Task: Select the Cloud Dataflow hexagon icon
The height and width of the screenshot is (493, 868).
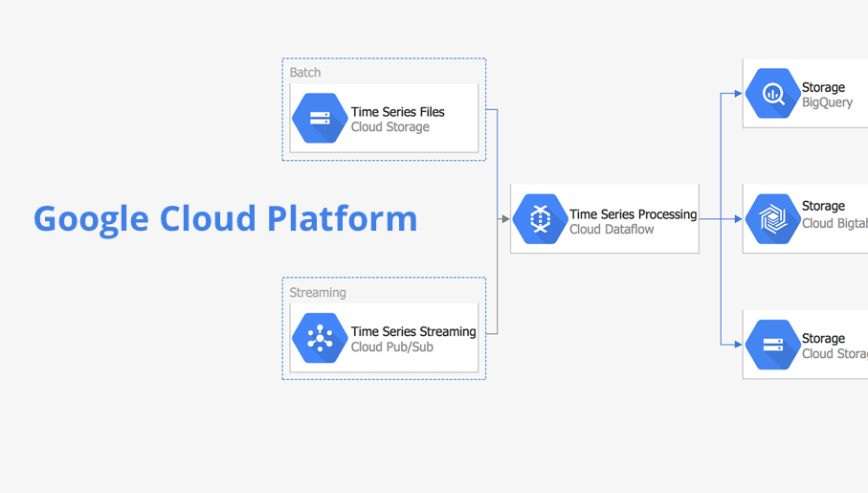Action: pos(541,219)
